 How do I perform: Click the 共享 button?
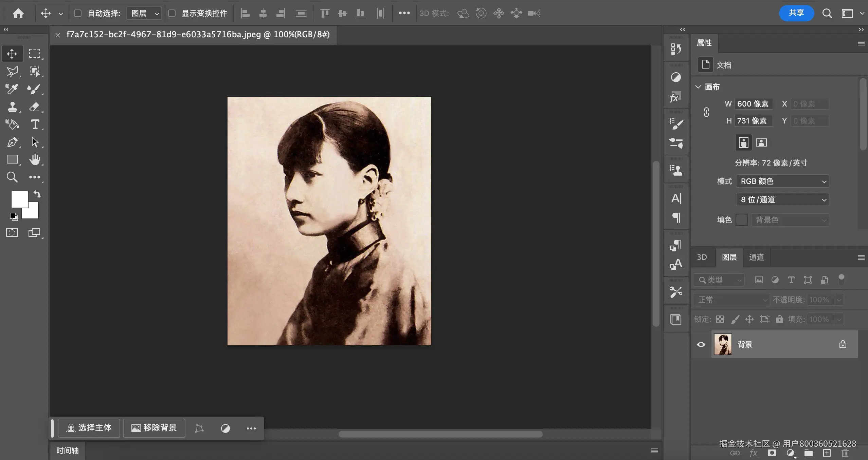(x=796, y=13)
